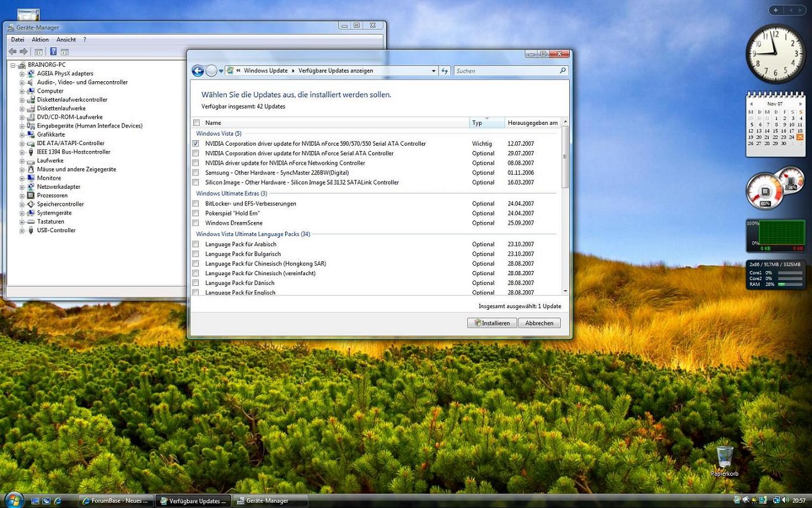Screen dimensions: 812x508
Task: Click the Windows Vista (5) group header
Action: click(219, 134)
